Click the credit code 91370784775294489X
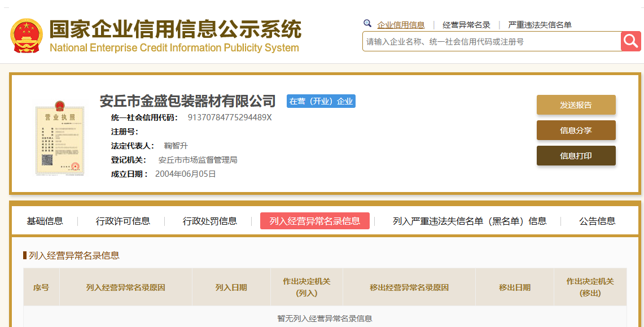 coord(230,117)
